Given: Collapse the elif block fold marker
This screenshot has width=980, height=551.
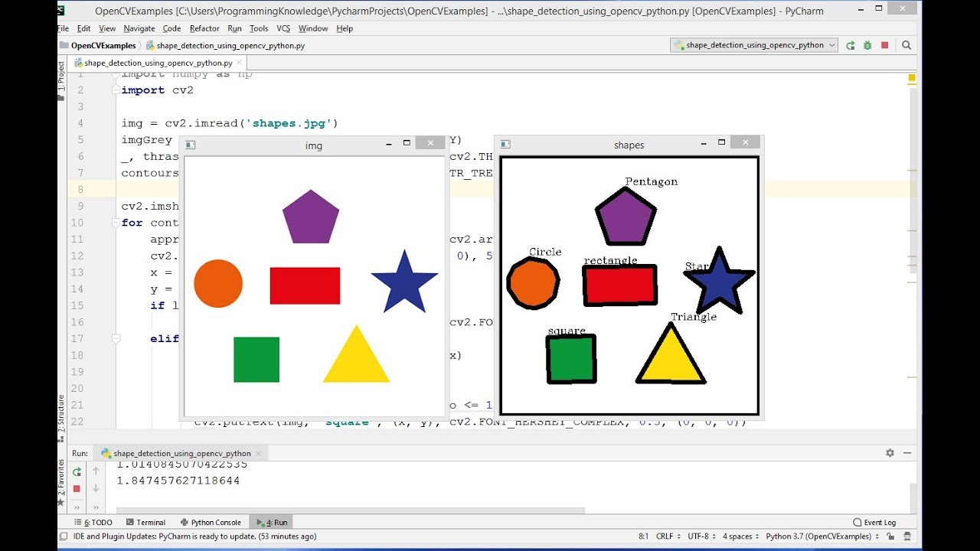Looking at the screenshot, I should click(116, 338).
